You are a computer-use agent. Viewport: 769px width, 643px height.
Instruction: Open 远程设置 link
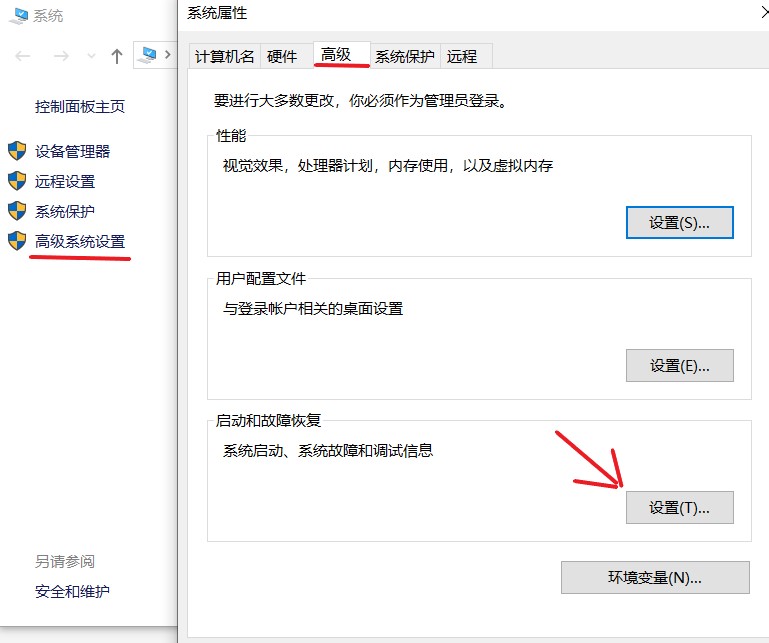tap(65, 181)
